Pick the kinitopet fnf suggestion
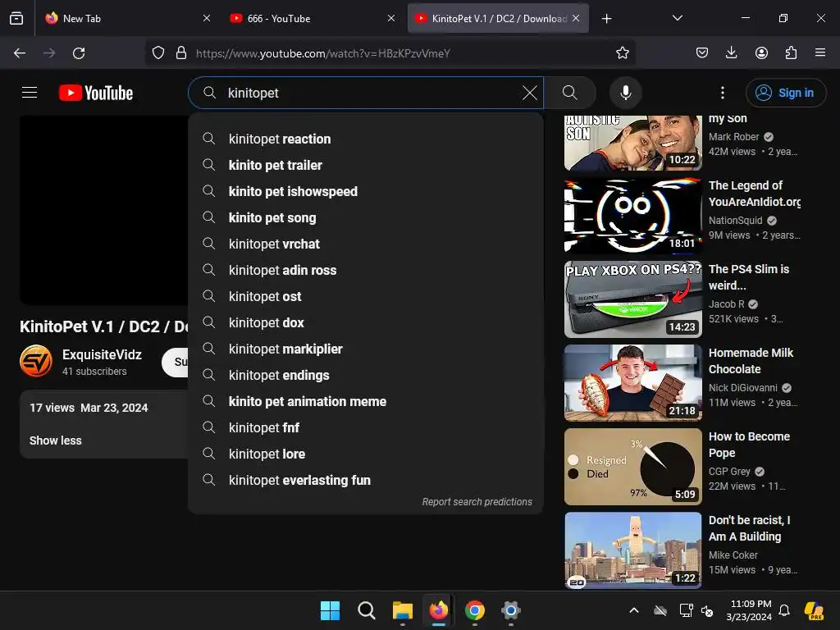Screen dimensions: 840x630 366,427
